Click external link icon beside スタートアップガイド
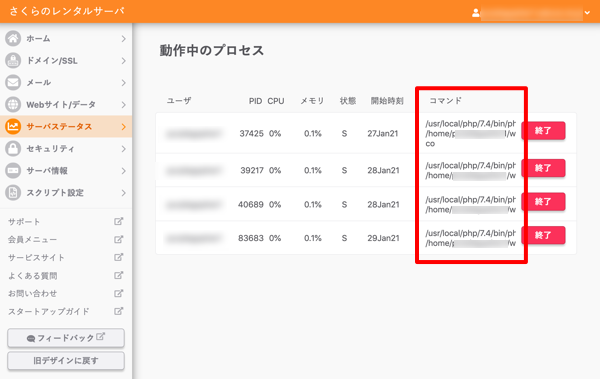This screenshot has width=600, height=379. click(x=119, y=311)
